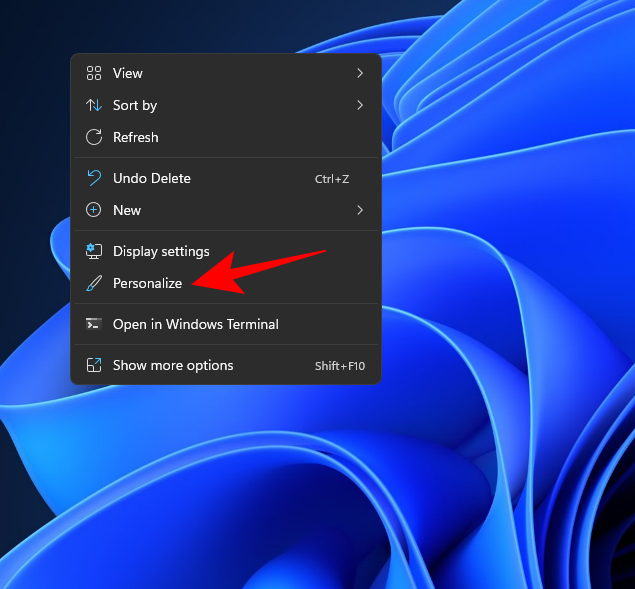Click the Windows Terminal icon
Screen dimensions: 635x589
click(94, 324)
